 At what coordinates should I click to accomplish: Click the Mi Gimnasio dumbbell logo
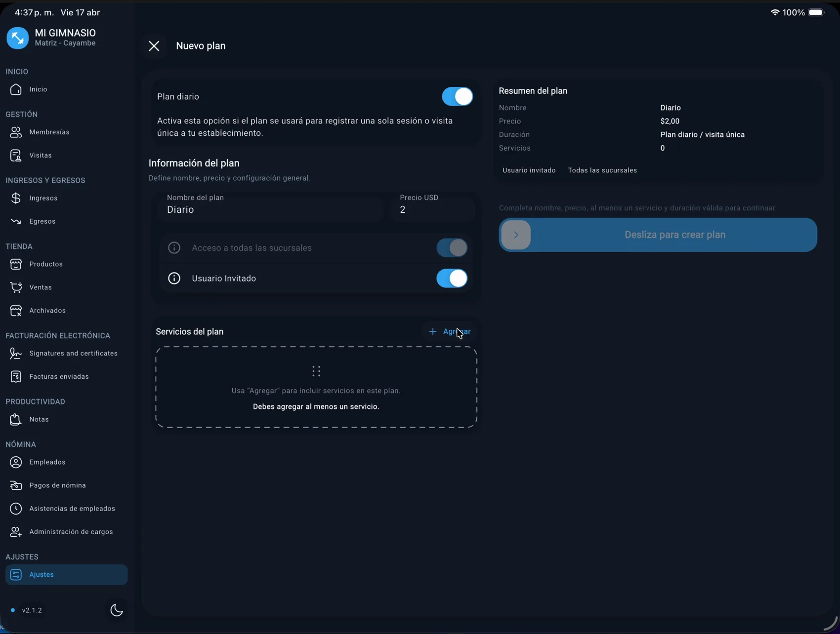click(x=18, y=38)
